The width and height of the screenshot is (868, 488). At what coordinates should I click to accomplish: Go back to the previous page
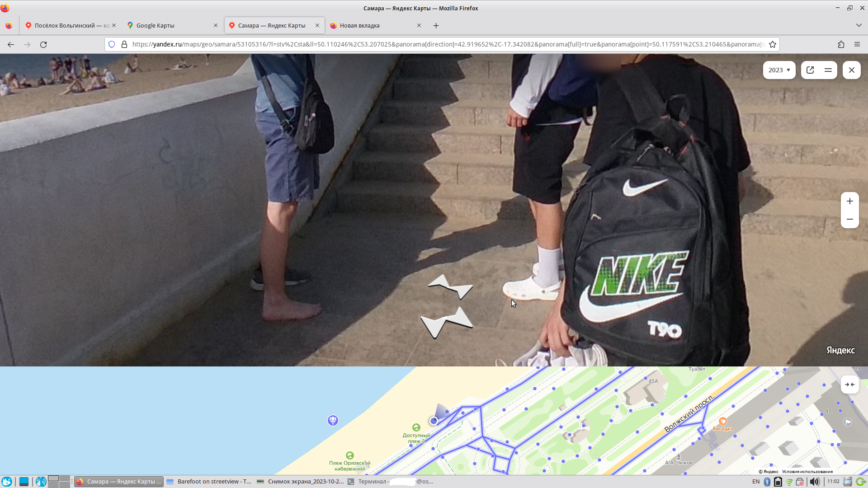[11, 44]
